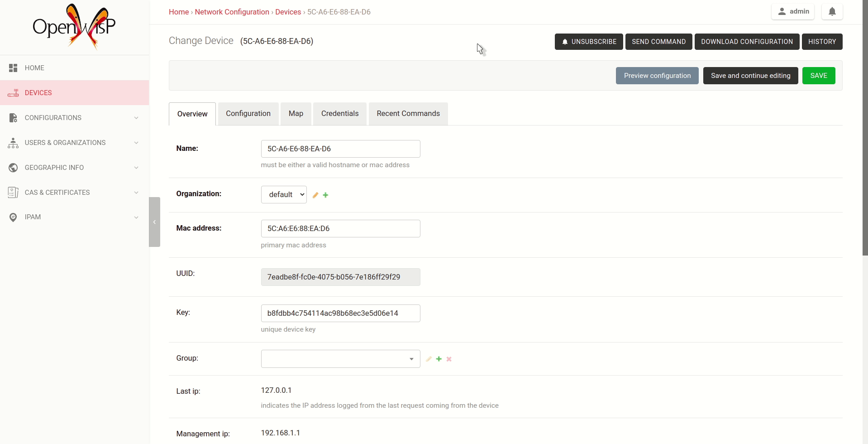The width and height of the screenshot is (868, 444).
Task: Add a new Organization via the plus icon
Action: 325,195
